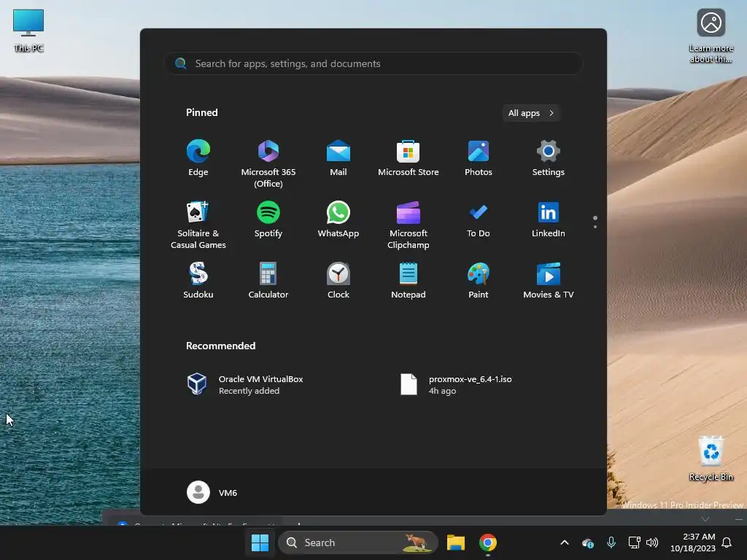
Task: Click the microphone tray icon
Action: click(611, 542)
